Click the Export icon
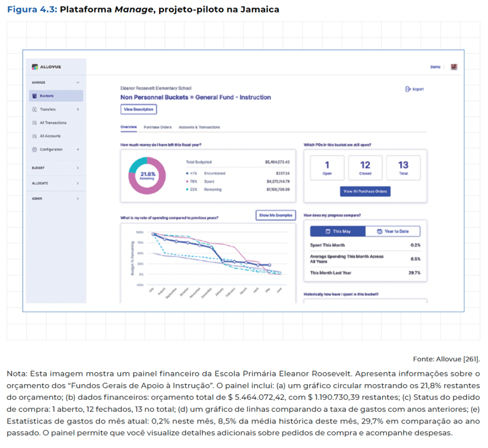The image size is (488, 448). click(x=407, y=89)
